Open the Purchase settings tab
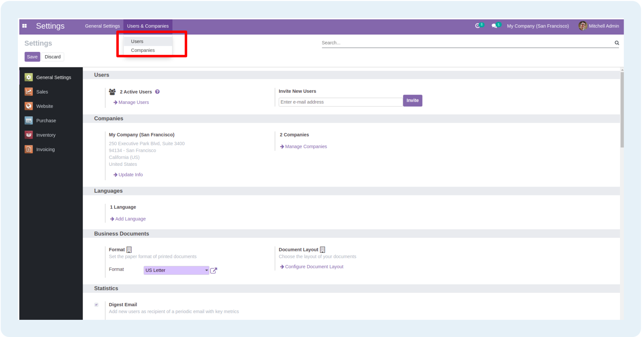This screenshot has width=644, height=337. [51, 120]
